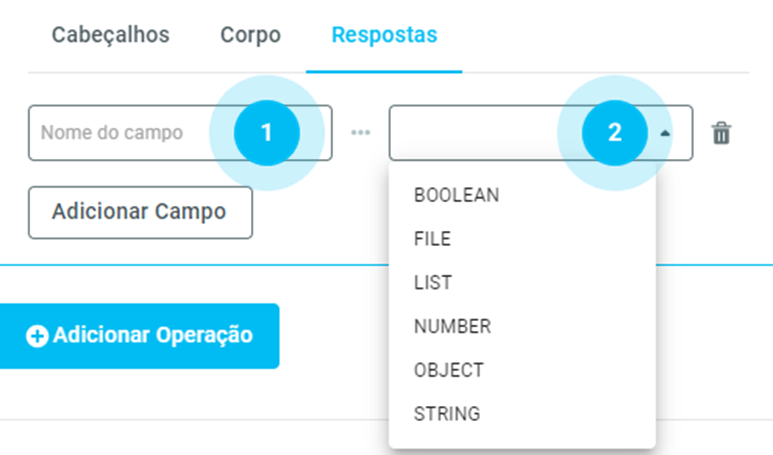Click the Nome do campo placeholder text
The width and height of the screenshot is (773, 455).
pos(111,133)
